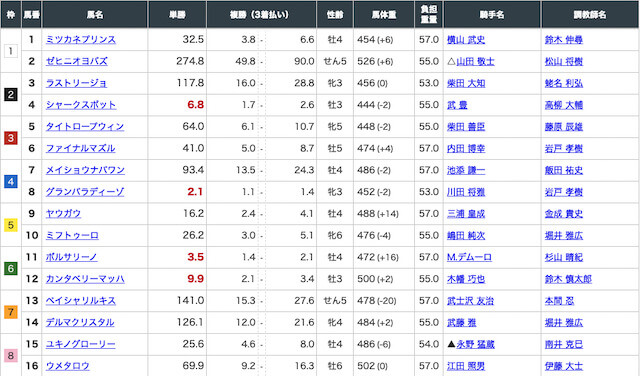Open horse ゼヒニオヨバズ link
Screen dimensions: 640x376
(x=77, y=61)
